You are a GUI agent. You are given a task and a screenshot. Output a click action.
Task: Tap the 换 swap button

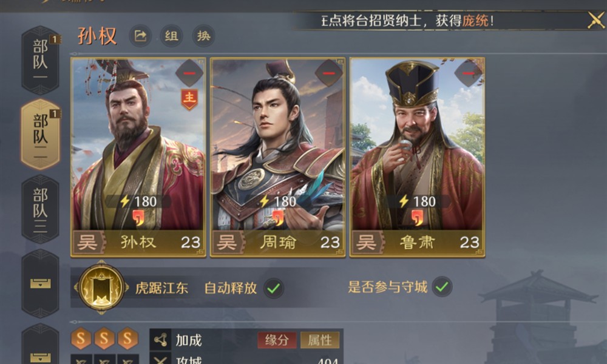point(203,36)
